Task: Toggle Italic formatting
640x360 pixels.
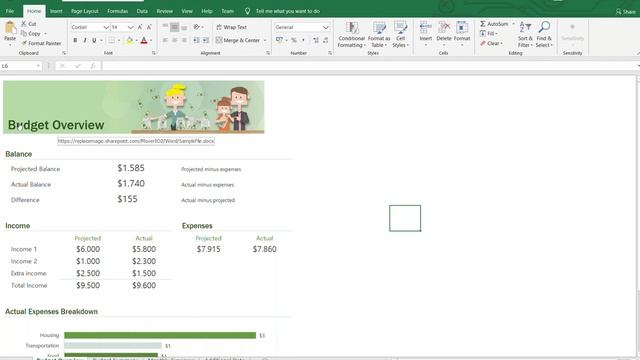Action: 85,40
